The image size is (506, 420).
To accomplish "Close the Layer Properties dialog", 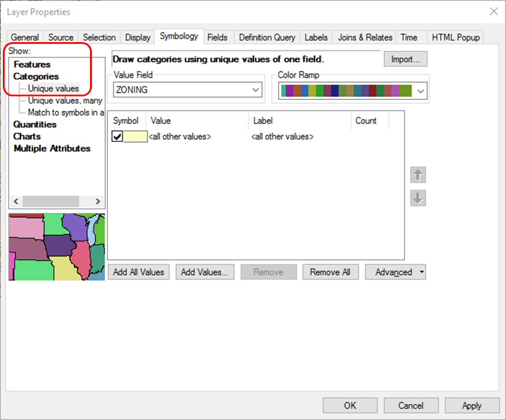I will [493, 11].
